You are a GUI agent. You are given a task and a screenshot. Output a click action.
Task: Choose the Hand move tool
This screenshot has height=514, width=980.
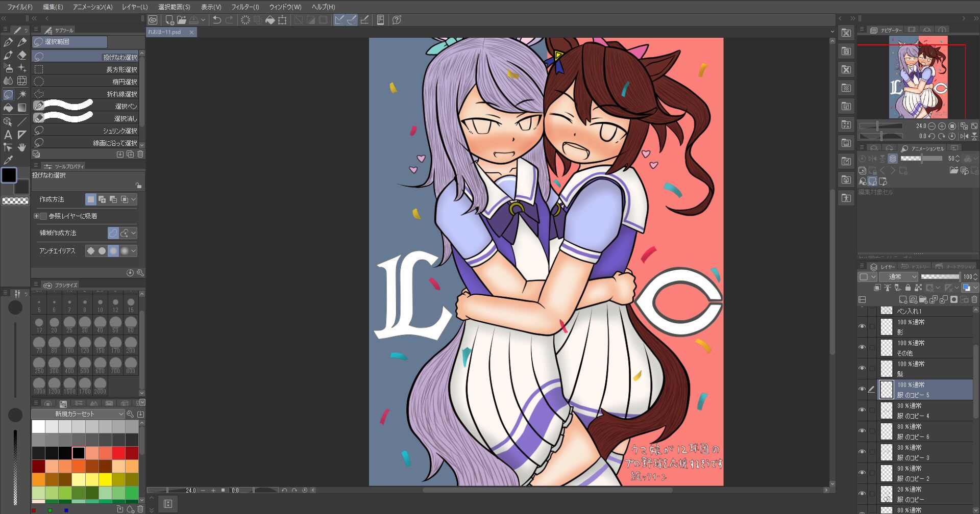[x=22, y=147]
